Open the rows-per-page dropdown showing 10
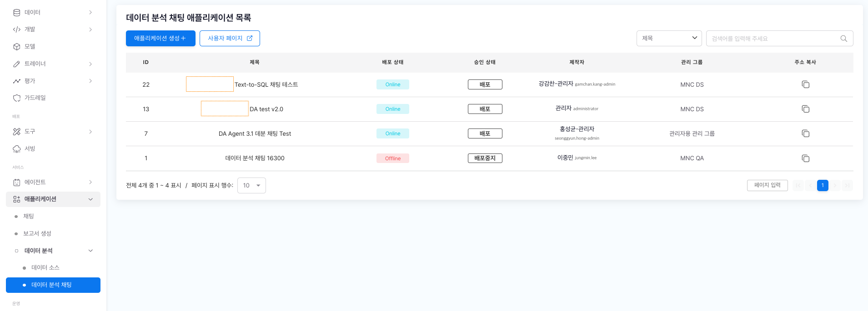 tap(251, 185)
